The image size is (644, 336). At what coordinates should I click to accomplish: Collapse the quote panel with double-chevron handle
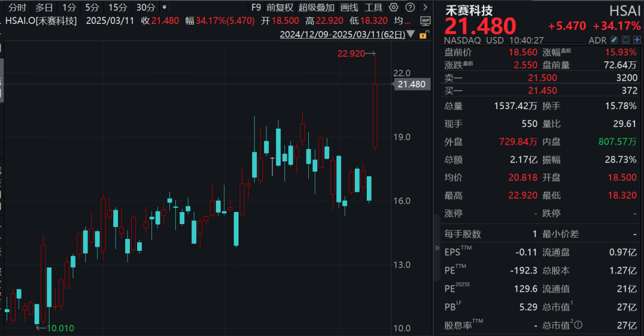click(x=437, y=248)
